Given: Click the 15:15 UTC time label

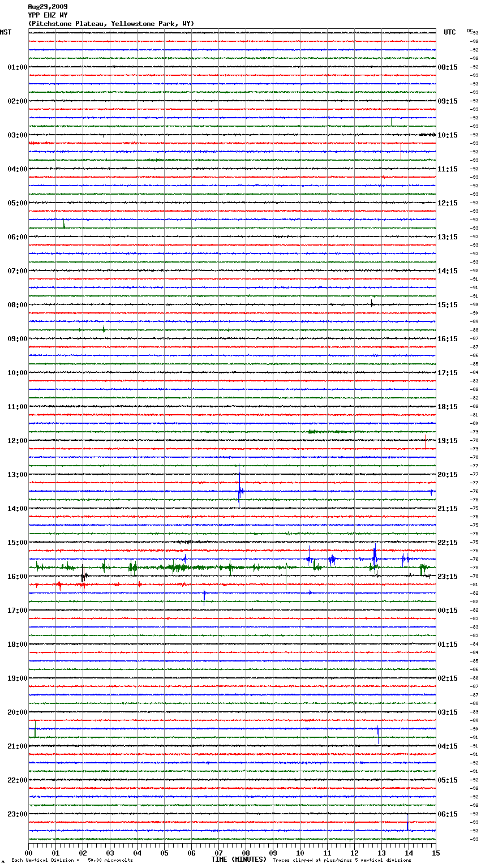Looking at the screenshot, I should click(448, 305).
